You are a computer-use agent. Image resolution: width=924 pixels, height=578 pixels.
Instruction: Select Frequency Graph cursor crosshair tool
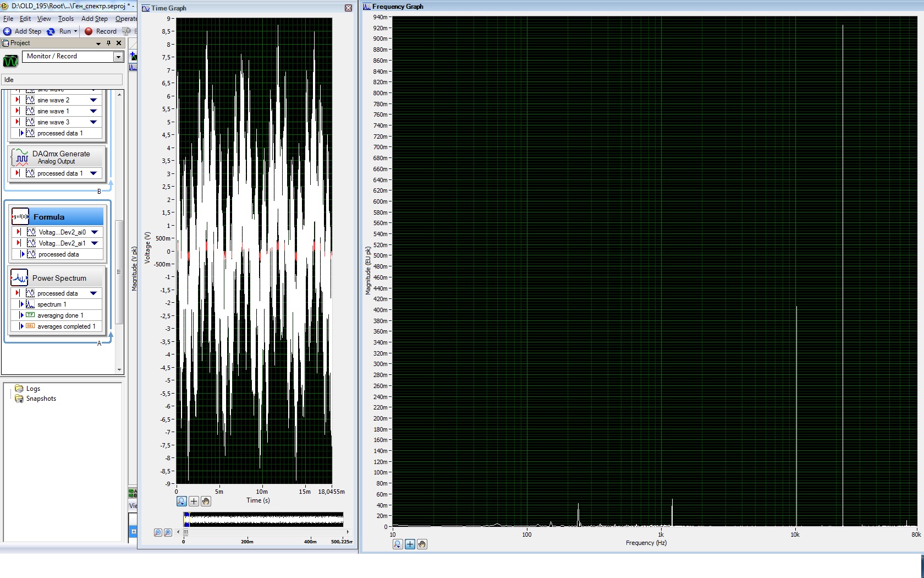(410, 544)
